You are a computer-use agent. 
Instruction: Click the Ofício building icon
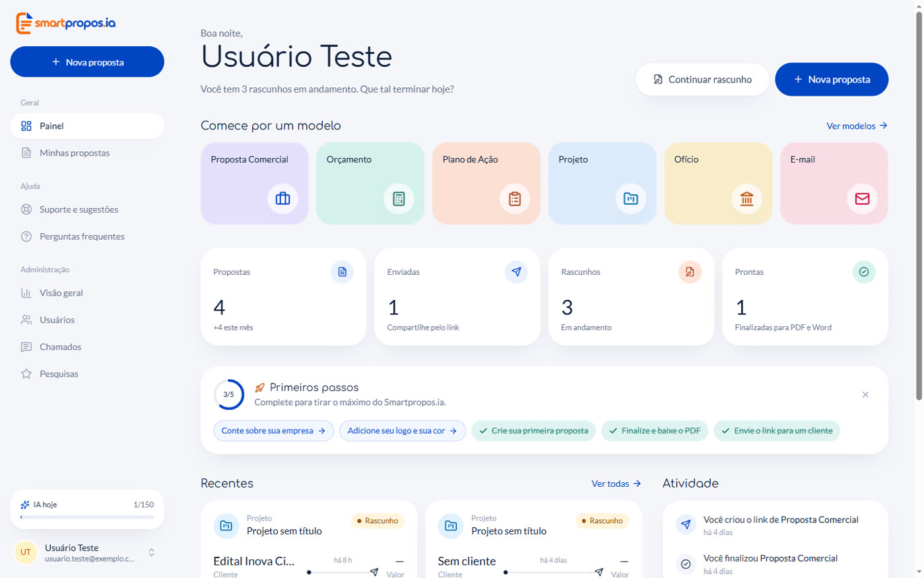click(x=746, y=198)
